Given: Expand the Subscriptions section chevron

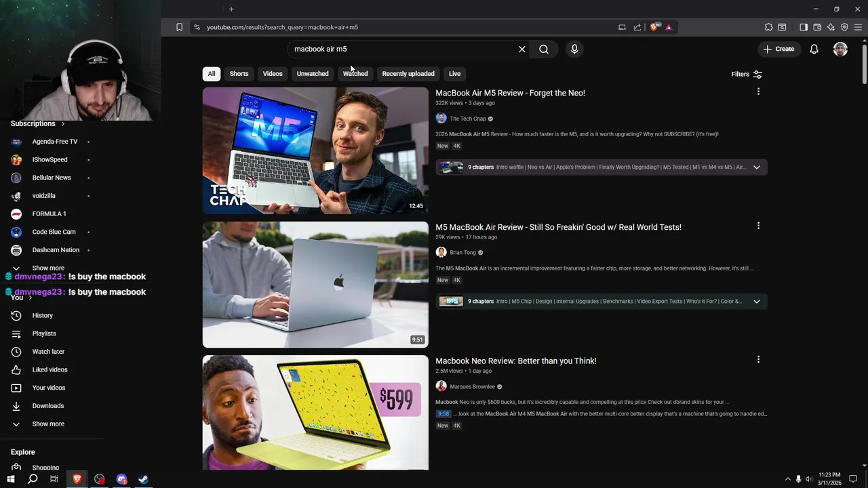Looking at the screenshot, I should tap(63, 124).
